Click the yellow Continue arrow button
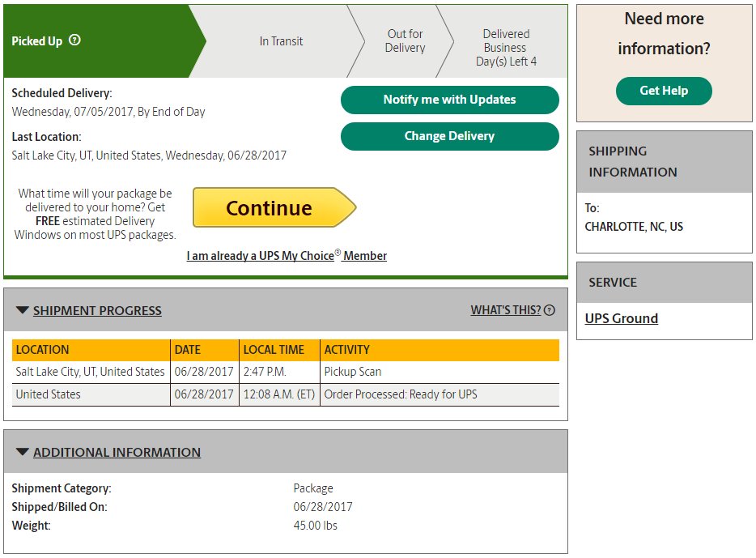756x558 pixels. pos(274,208)
